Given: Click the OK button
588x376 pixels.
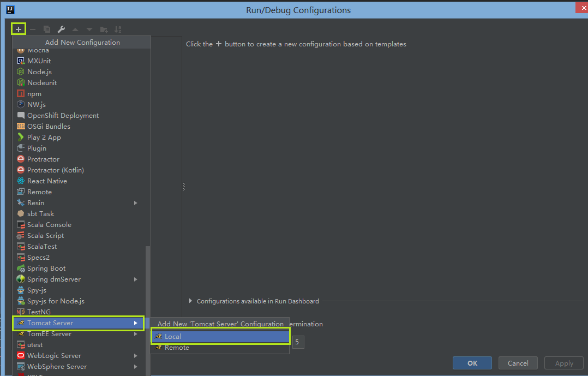Looking at the screenshot, I should click(x=472, y=363).
